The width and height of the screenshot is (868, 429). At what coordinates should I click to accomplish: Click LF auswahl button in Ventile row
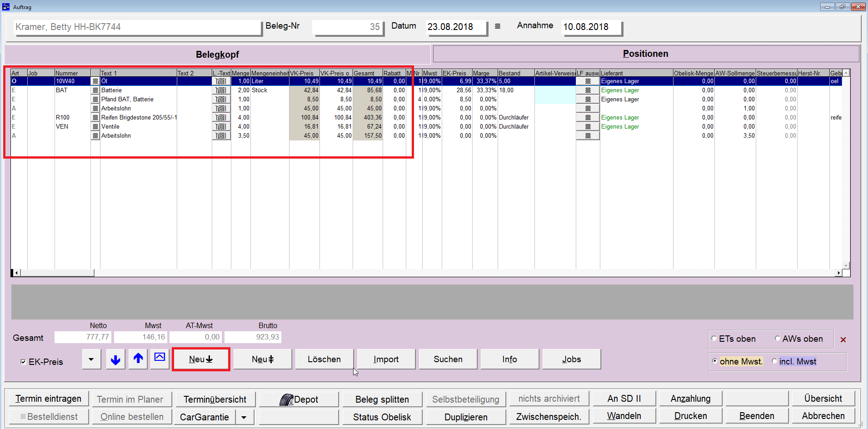(588, 126)
